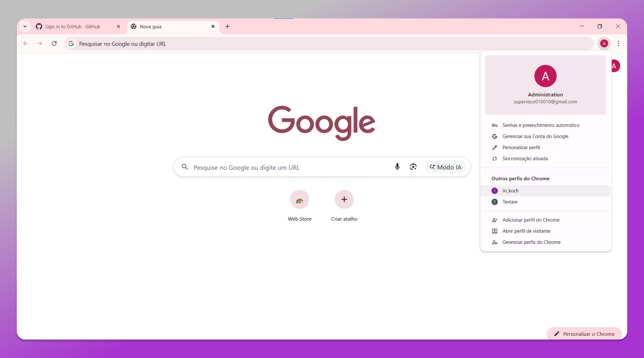Click the add-person icon for new profile
This screenshot has height=358, width=644.
(495, 220)
